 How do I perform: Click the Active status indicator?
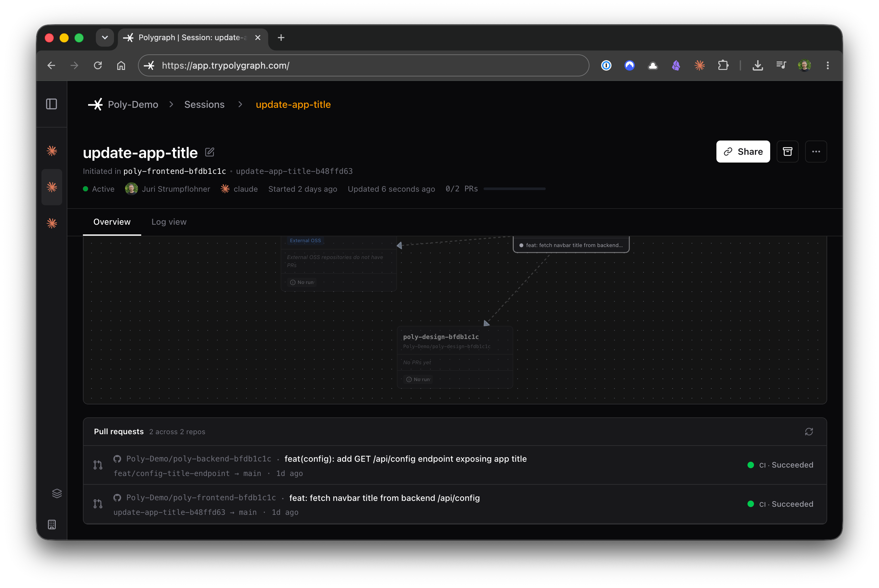pos(99,189)
